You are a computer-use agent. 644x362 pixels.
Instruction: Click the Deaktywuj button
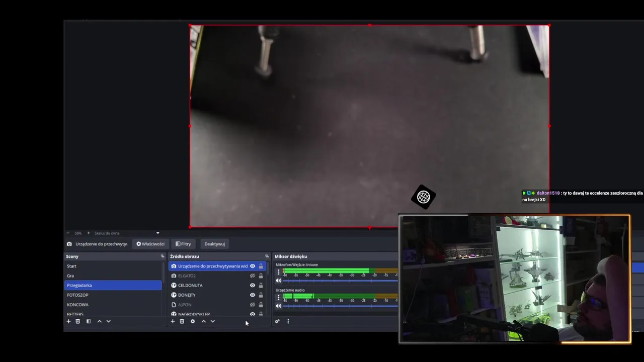214,244
